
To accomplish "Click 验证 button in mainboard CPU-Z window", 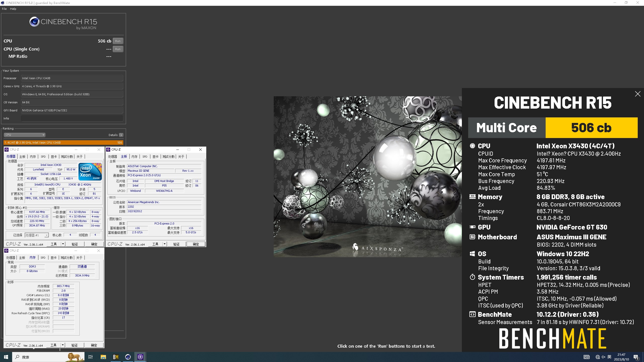I will (x=176, y=244).
